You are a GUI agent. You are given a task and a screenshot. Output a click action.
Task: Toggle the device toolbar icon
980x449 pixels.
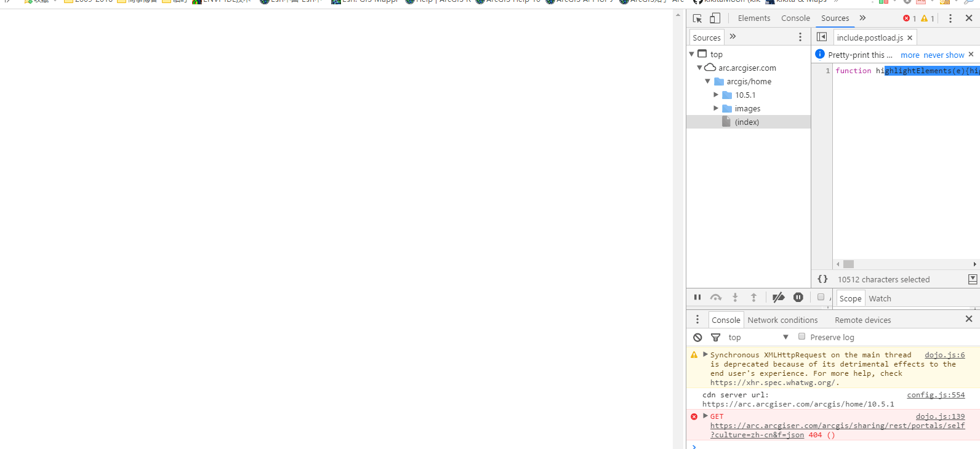(715, 18)
